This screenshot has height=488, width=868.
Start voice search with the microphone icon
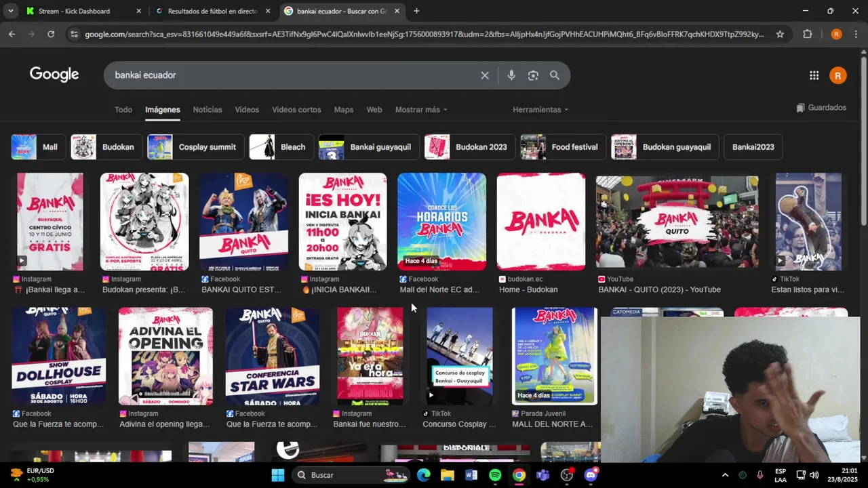click(511, 75)
